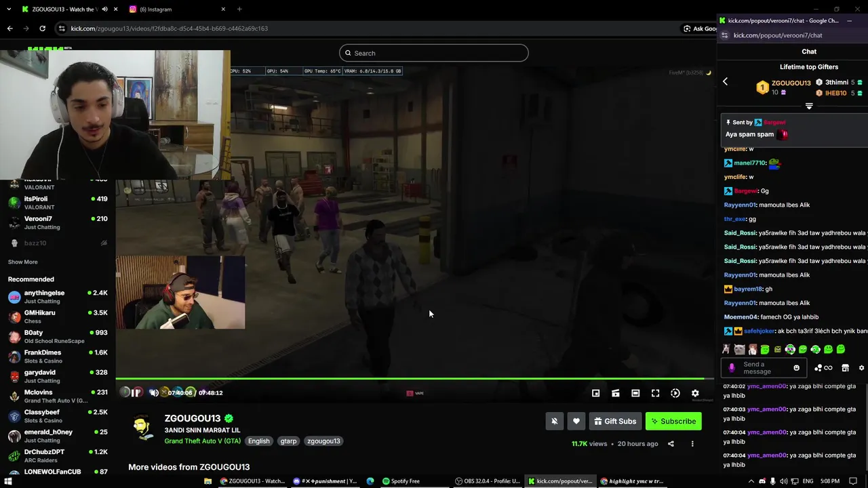This screenshot has height=488, width=868.
Task: Click the kick.com address bar
Action: click(x=366, y=28)
